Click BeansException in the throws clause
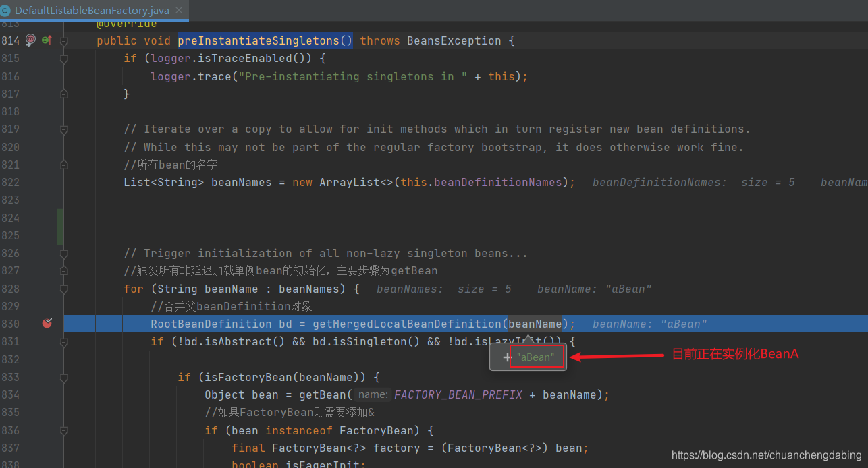This screenshot has width=868, height=468. click(454, 40)
